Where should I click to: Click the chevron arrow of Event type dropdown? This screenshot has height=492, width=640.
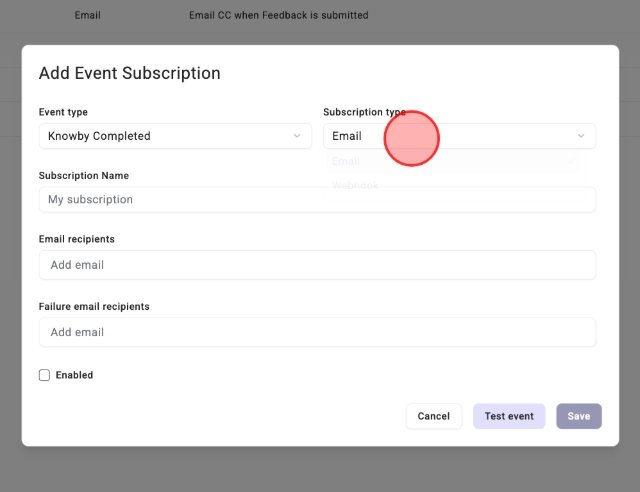click(x=297, y=136)
